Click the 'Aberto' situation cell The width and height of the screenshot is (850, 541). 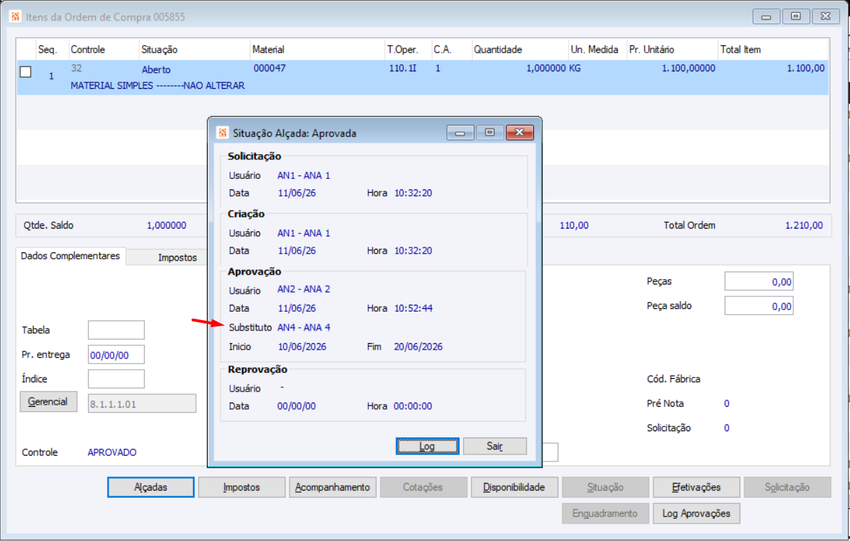click(156, 69)
